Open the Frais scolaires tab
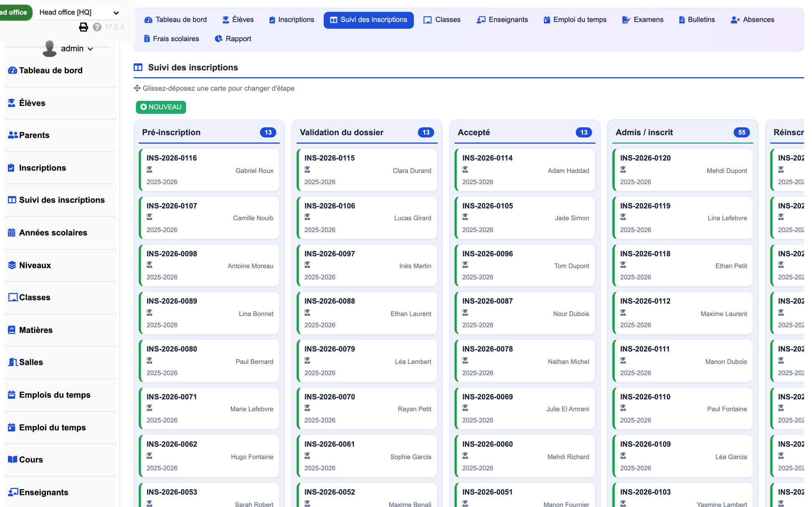This screenshot has height=507, width=812. tap(171, 39)
